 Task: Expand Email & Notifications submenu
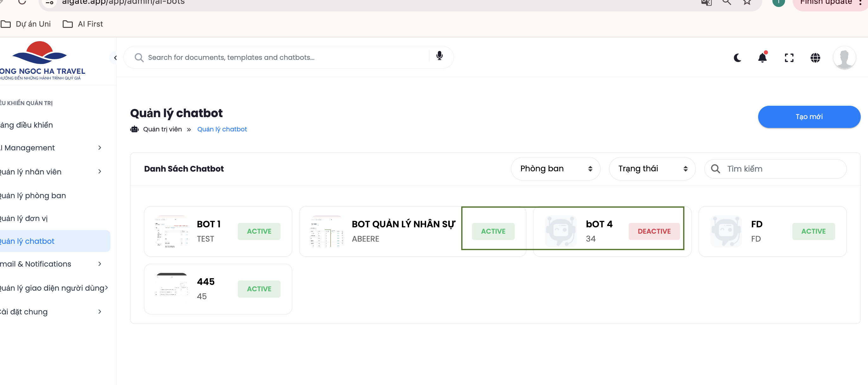[x=51, y=264]
